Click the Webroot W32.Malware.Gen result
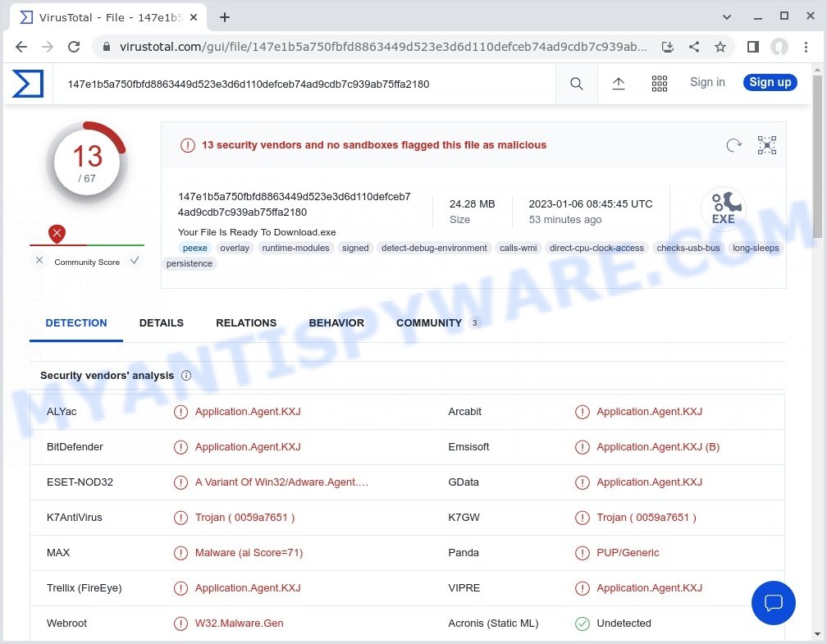Viewport: 827px width, 644px height. (x=239, y=623)
